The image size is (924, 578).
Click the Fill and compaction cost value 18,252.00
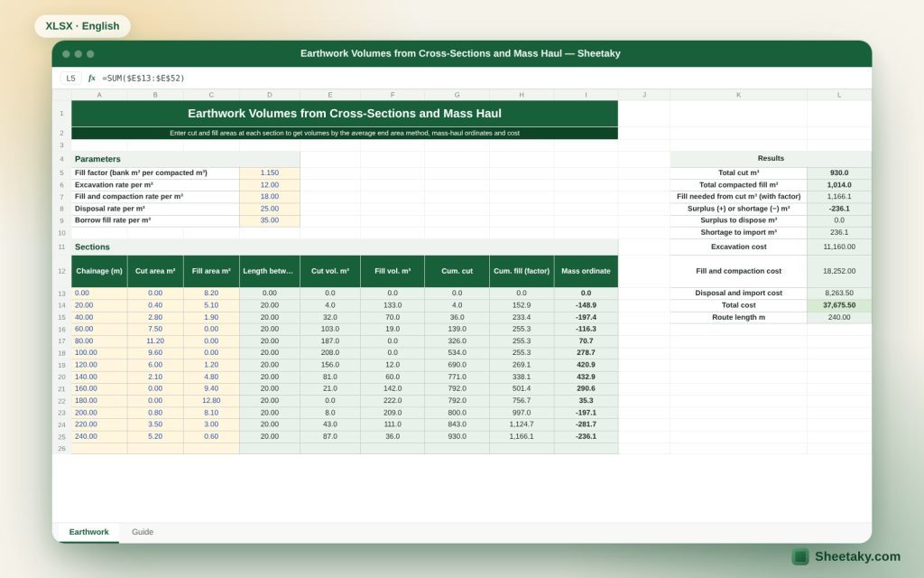pos(839,271)
